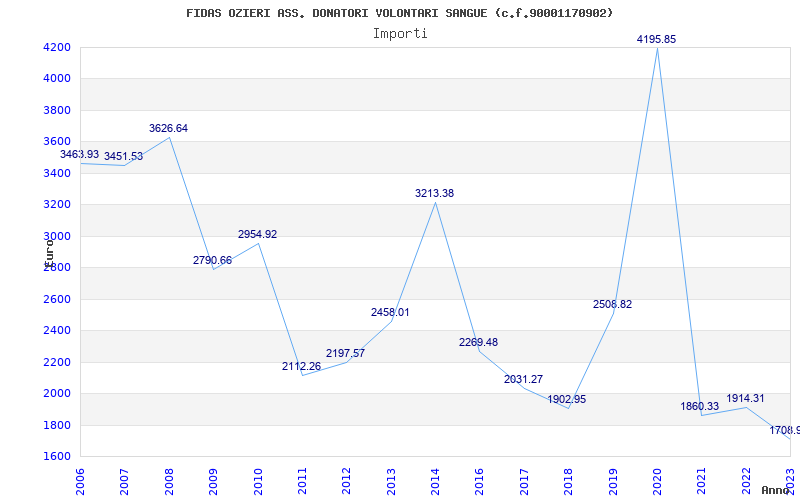Click the 2011 x-axis year label
800x500 pixels.
[302, 482]
